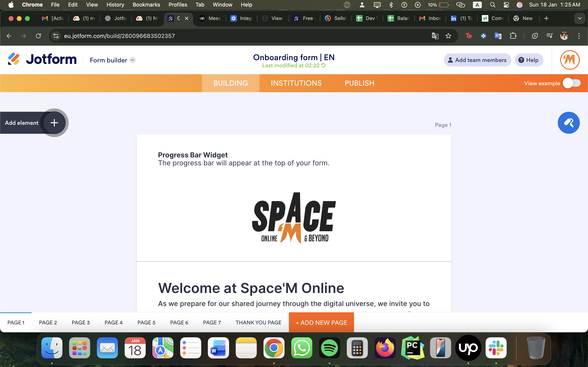Click the Add element plus icon
Image resolution: width=588 pixels, height=367 pixels.
(x=54, y=123)
